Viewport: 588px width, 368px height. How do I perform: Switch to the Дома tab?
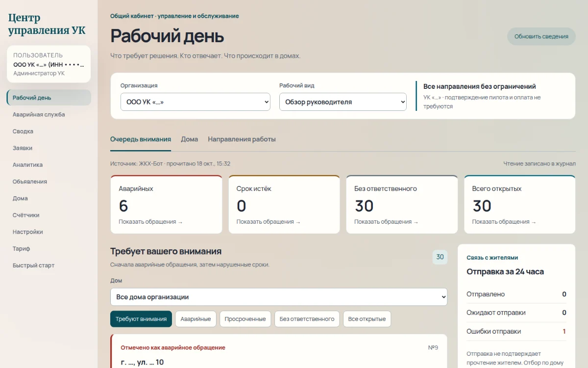pyautogui.click(x=189, y=139)
